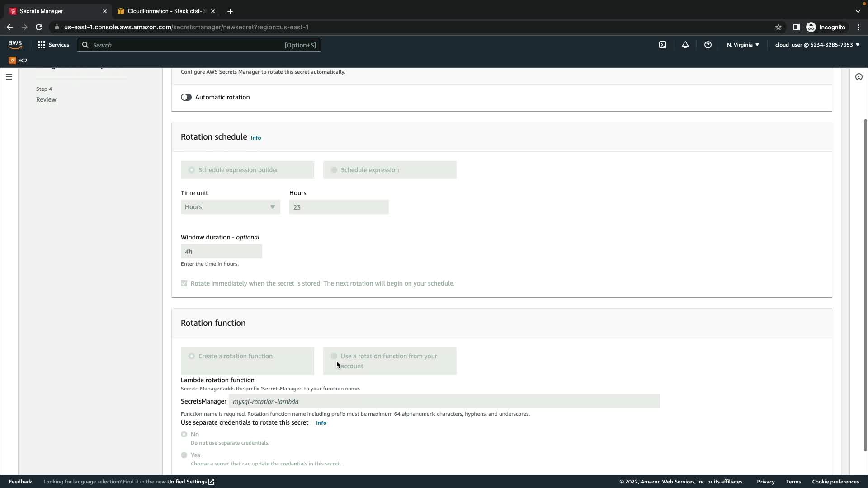Open the Time unit Hours dropdown
The height and width of the screenshot is (488, 868).
230,207
